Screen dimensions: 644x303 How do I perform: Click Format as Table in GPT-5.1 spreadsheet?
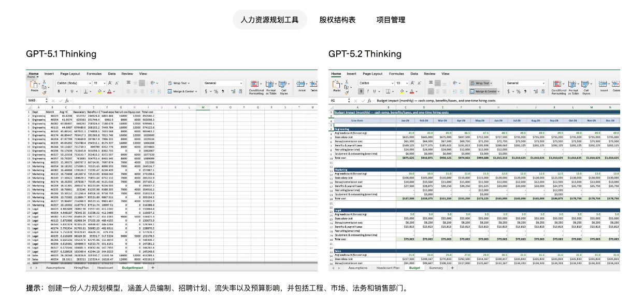[x=270, y=87]
